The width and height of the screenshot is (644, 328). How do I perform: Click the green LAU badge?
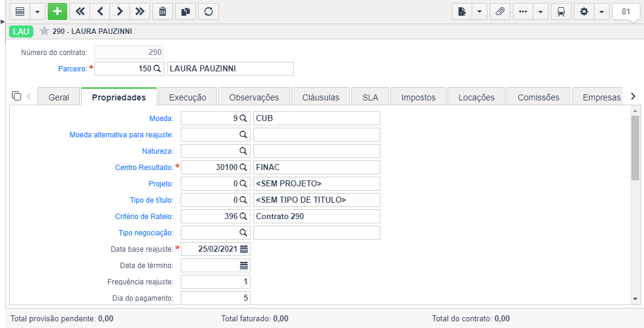[x=21, y=31]
